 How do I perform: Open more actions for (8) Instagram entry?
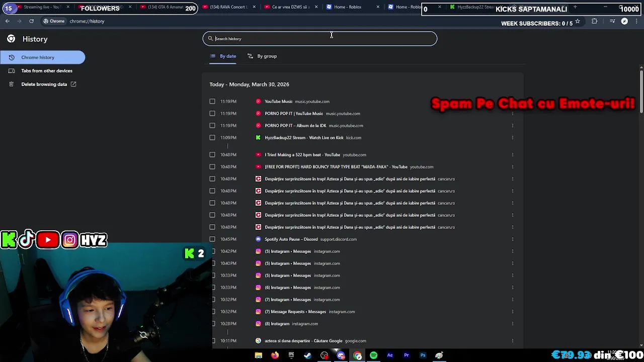(512, 324)
